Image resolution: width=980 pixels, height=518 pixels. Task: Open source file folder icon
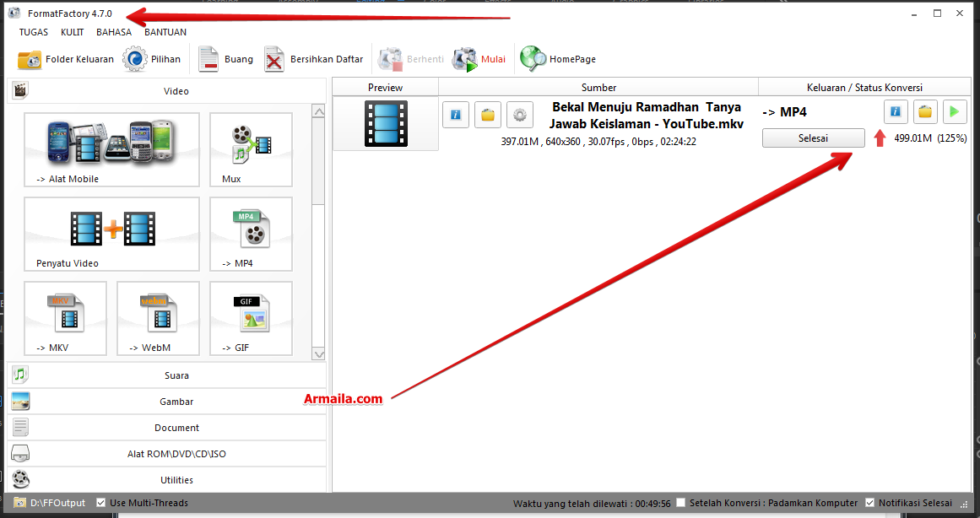click(x=488, y=115)
